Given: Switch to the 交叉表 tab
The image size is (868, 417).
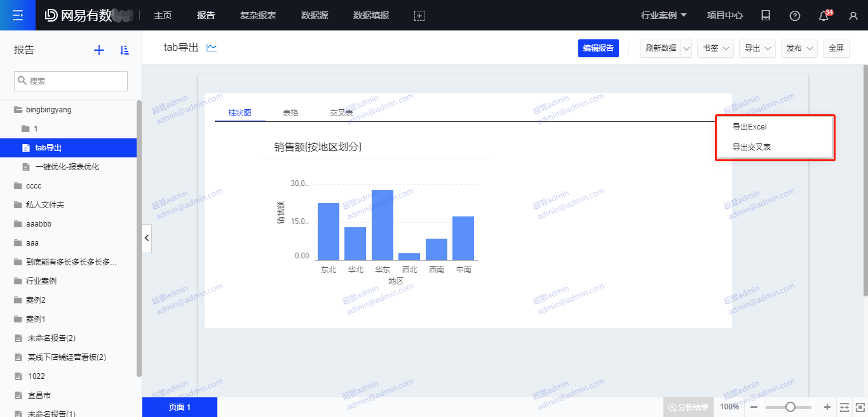Looking at the screenshot, I should tap(341, 112).
